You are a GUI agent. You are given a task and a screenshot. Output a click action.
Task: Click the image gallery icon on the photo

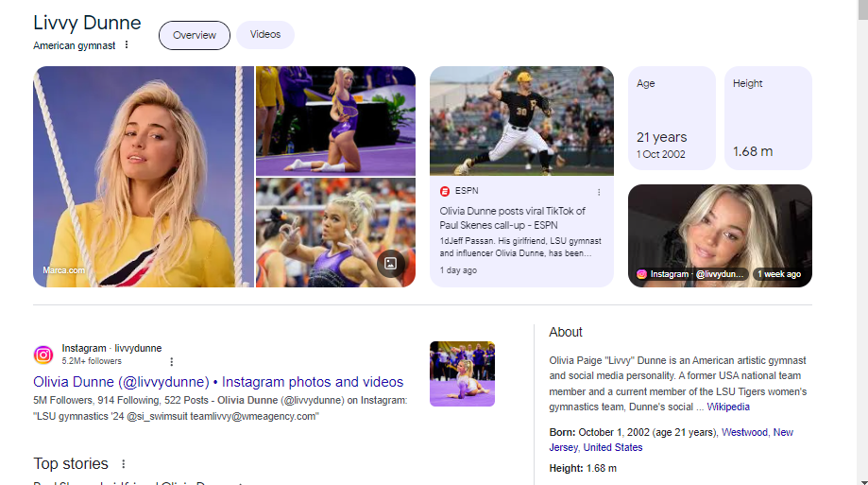(390, 263)
